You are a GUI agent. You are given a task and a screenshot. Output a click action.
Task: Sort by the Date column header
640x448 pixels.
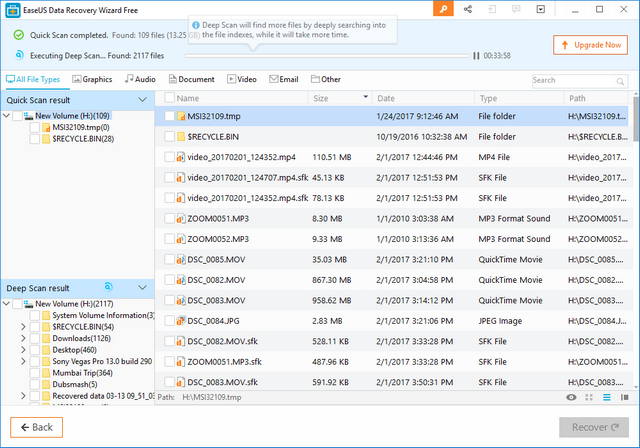pyautogui.click(x=423, y=98)
